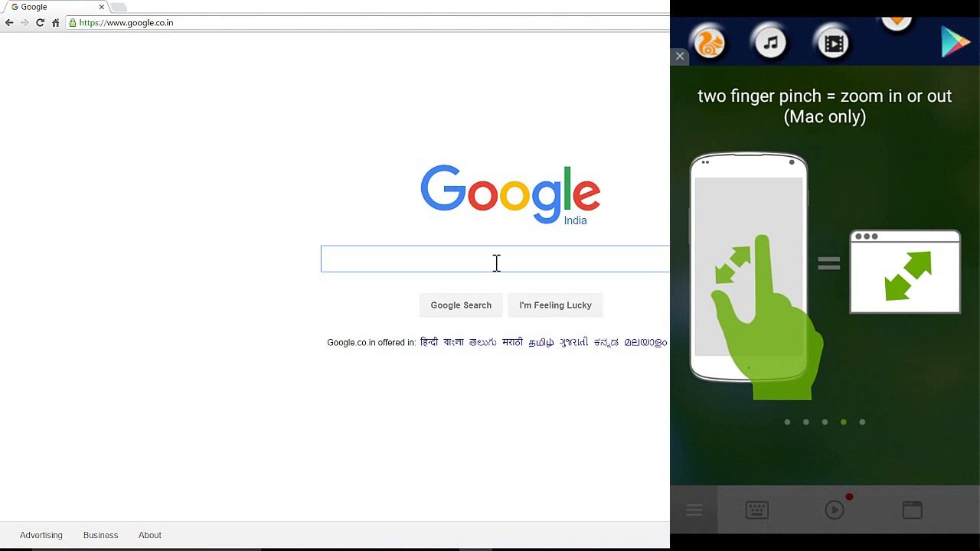Image resolution: width=980 pixels, height=551 pixels.
Task: Click the play record button icon
Action: [x=835, y=510]
